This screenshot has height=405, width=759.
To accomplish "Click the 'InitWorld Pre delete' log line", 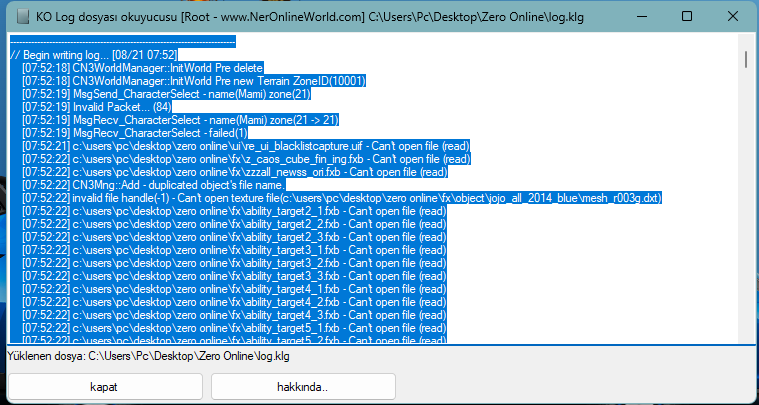I will point(142,68).
